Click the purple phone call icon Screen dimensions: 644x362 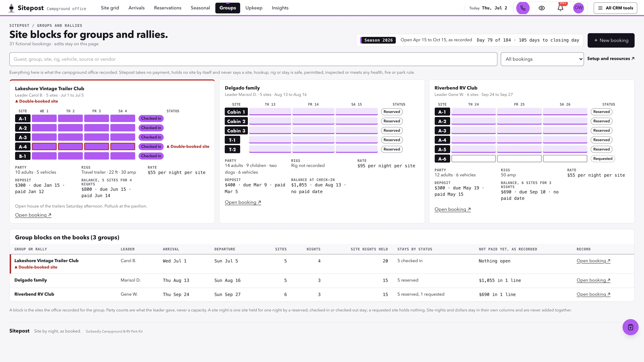(x=523, y=8)
